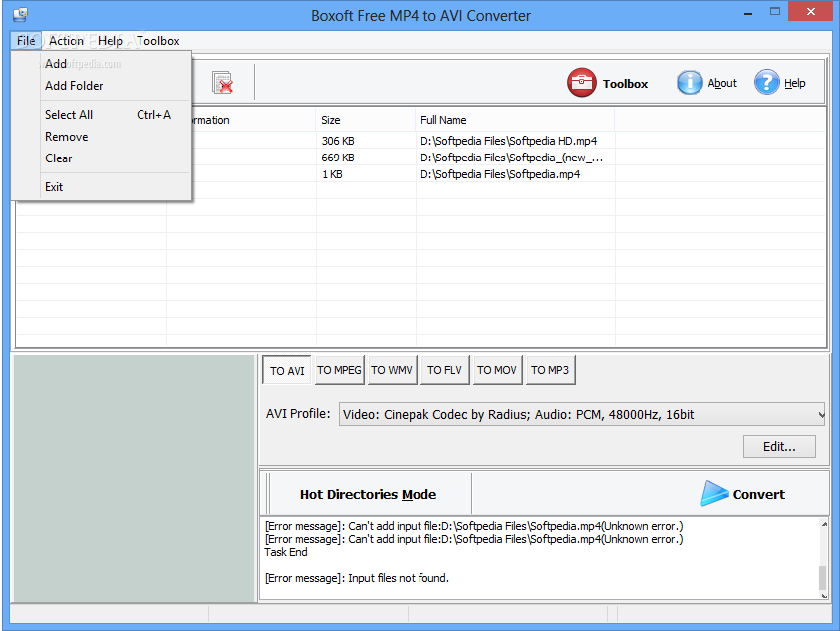Switch to the TO AVI tab
The height and width of the screenshot is (631, 840).
pos(287,371)
